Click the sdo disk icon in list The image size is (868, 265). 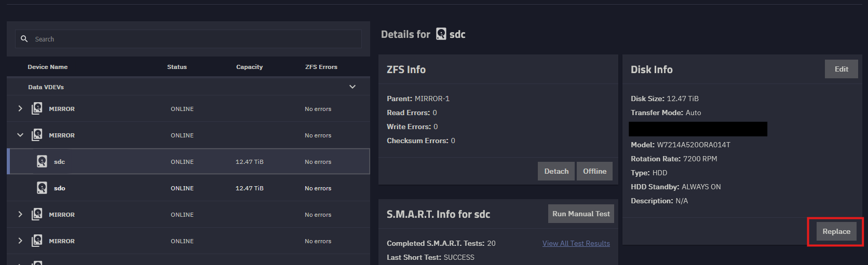coord(42,188)
